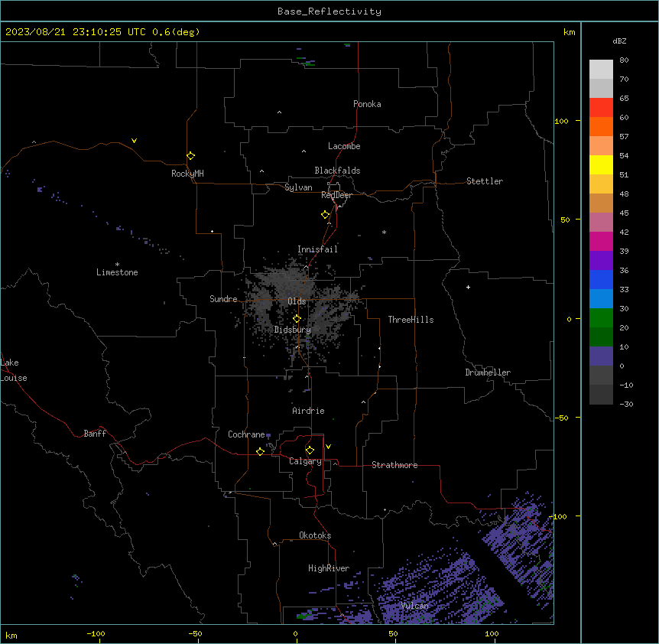
Task: Click the Strathmore label
Action: tap(394, 465)
